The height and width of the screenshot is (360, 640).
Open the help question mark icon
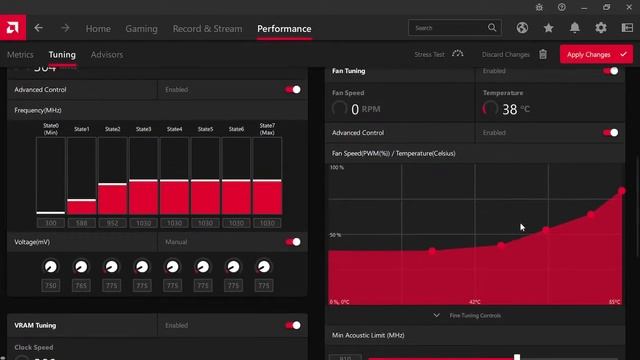coord(562,7)
